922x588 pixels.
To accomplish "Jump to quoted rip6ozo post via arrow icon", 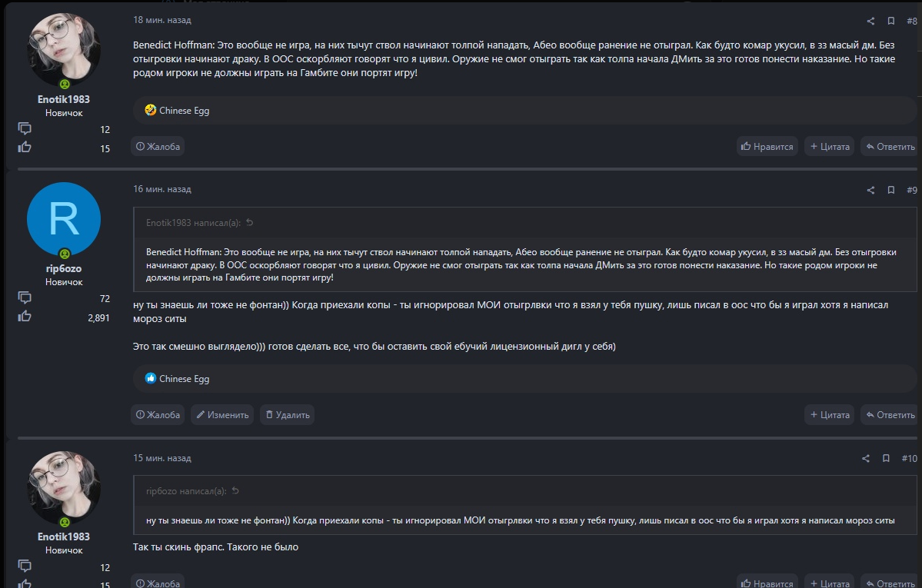I will 235,491.
